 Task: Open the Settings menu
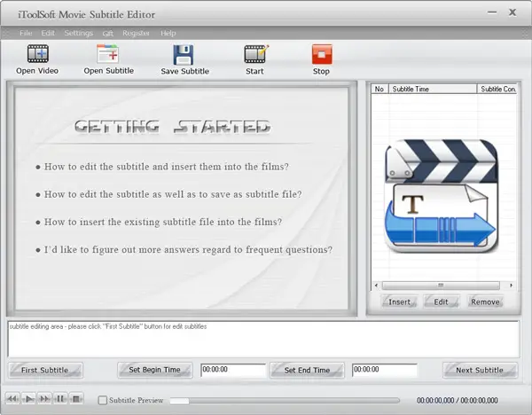(78, 33)
